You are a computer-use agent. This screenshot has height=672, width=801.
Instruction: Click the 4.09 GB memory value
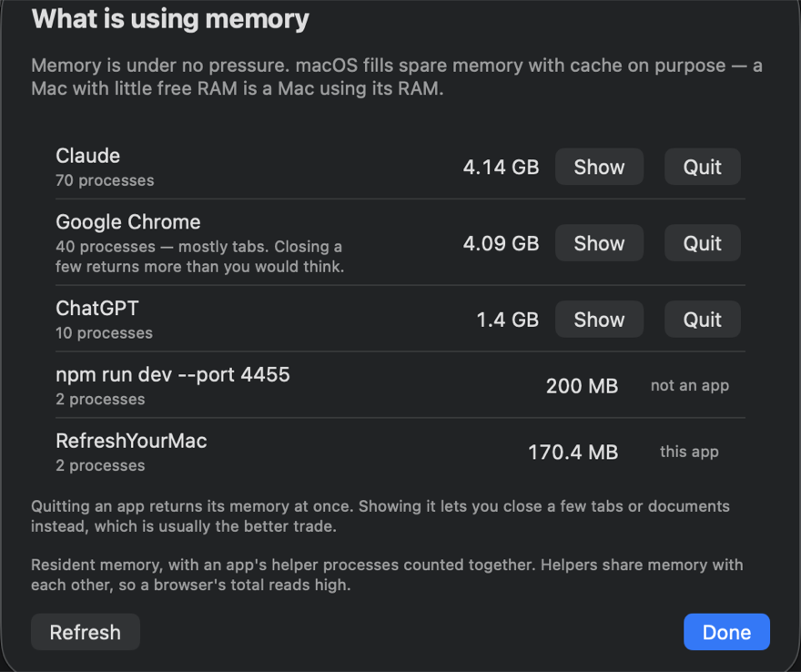point(501,243)
